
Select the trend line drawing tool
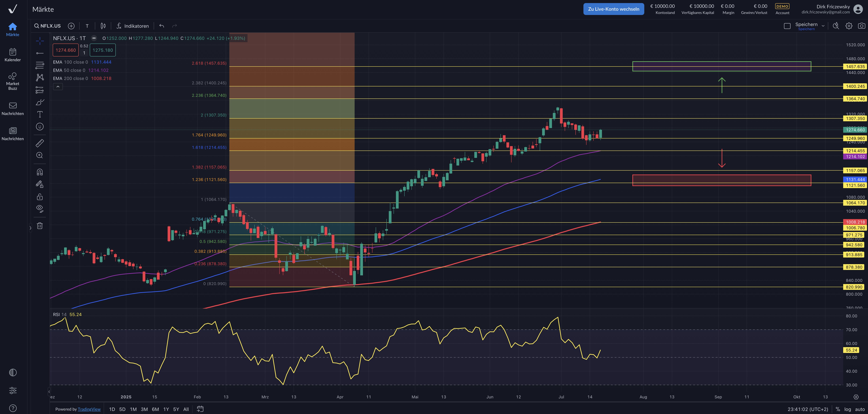coord(40,53)
